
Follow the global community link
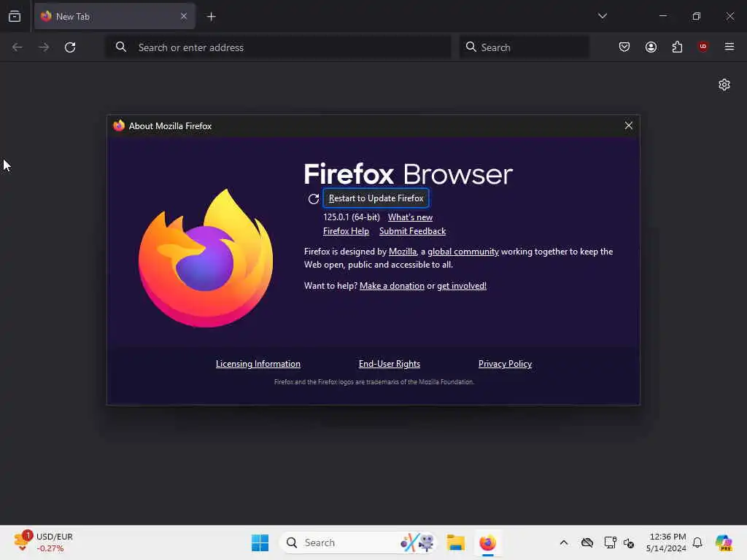point(463,252)
